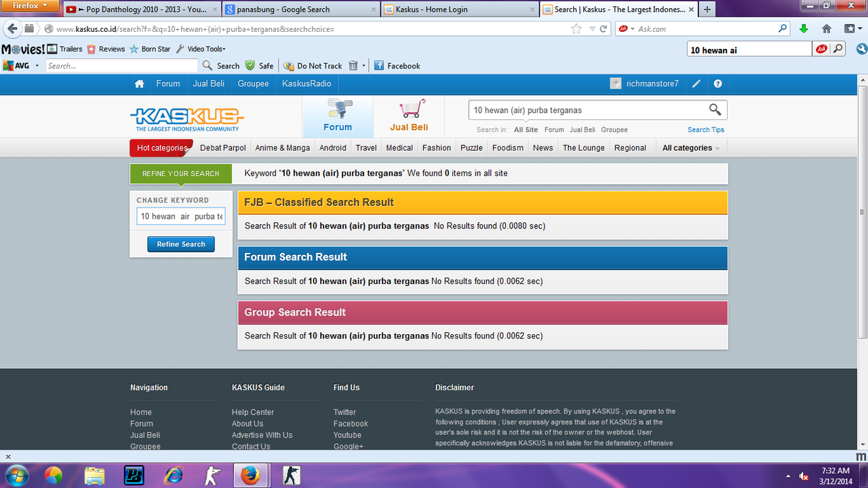This screenshot has width=868, height=488.
Task: Go back with the browser back arrow
Action: 12,28
